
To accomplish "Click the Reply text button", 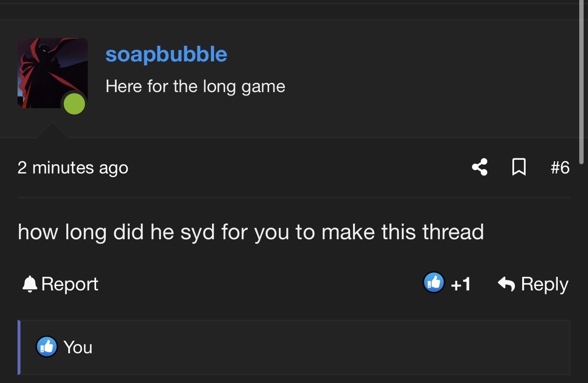I will pyautogui.click(x=545, y=284).
